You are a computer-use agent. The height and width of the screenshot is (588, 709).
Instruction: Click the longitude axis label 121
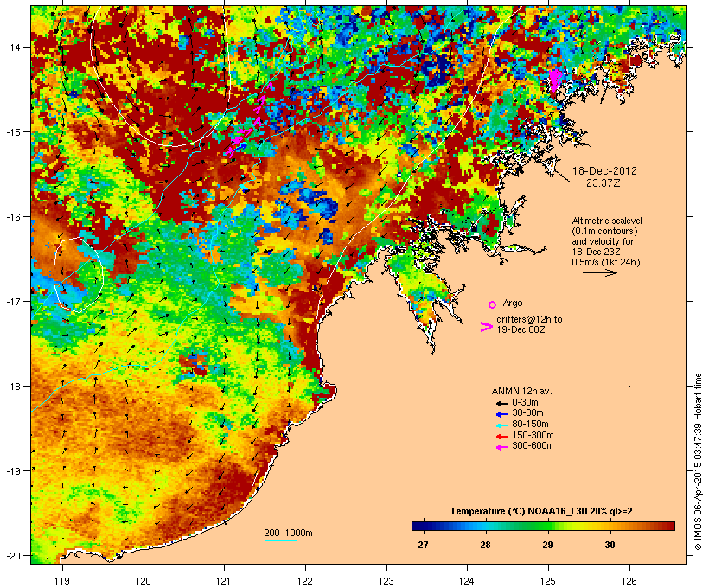click(x=224, y=581)
